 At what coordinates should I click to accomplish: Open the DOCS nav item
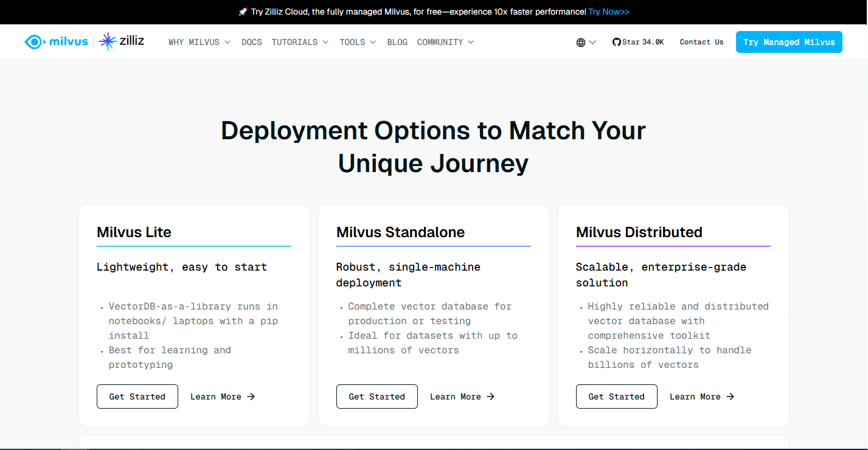click(x=252, y=43)
